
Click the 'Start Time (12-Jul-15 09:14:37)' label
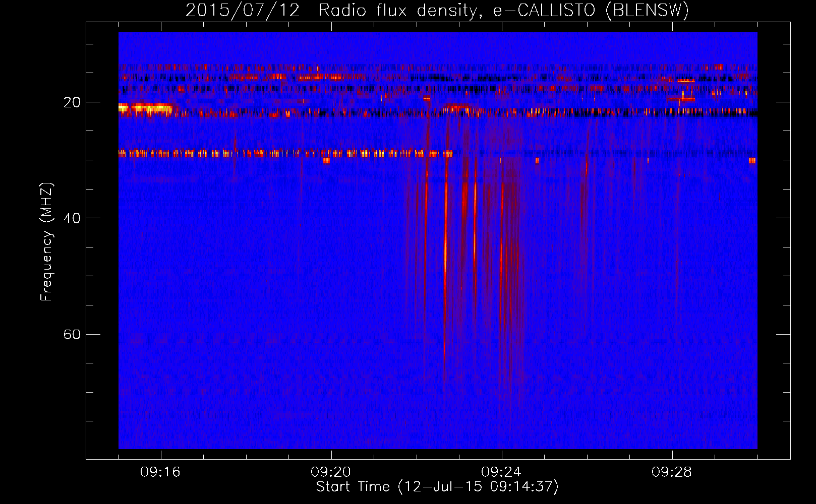(437, 487)
